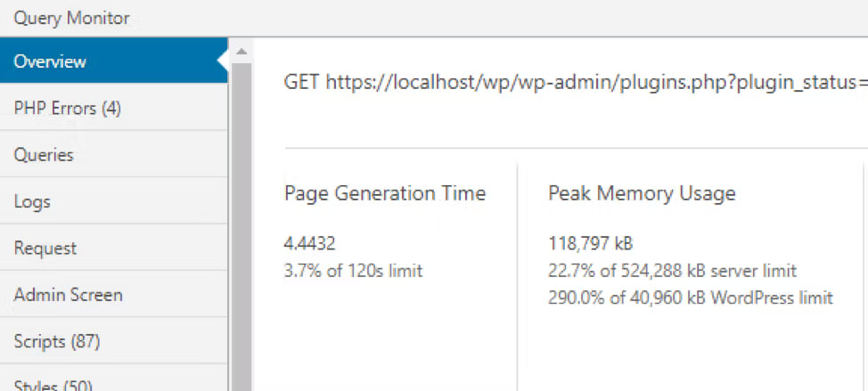
Task: Click the 22.7% server limit line
Action: [x=672, y=271]
